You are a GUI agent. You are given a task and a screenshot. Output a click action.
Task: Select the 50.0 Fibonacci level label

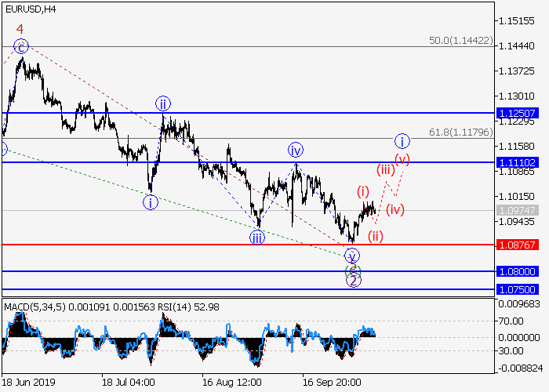(x=461, y=41)
